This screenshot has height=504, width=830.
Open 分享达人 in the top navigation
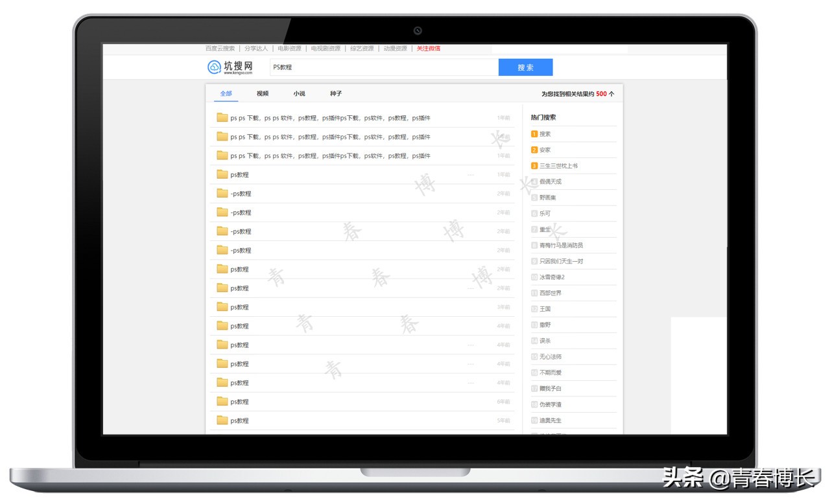[x=256, y=49]
